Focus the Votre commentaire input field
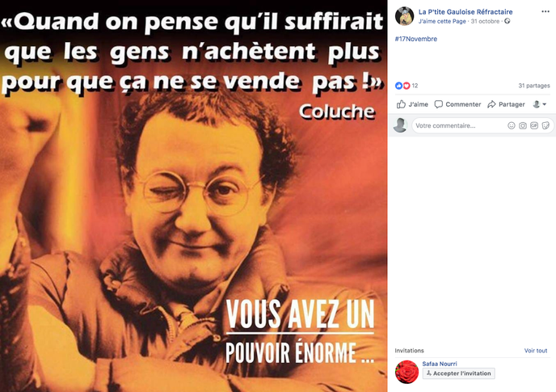This screenshot has width=556, height=392. 459,125
